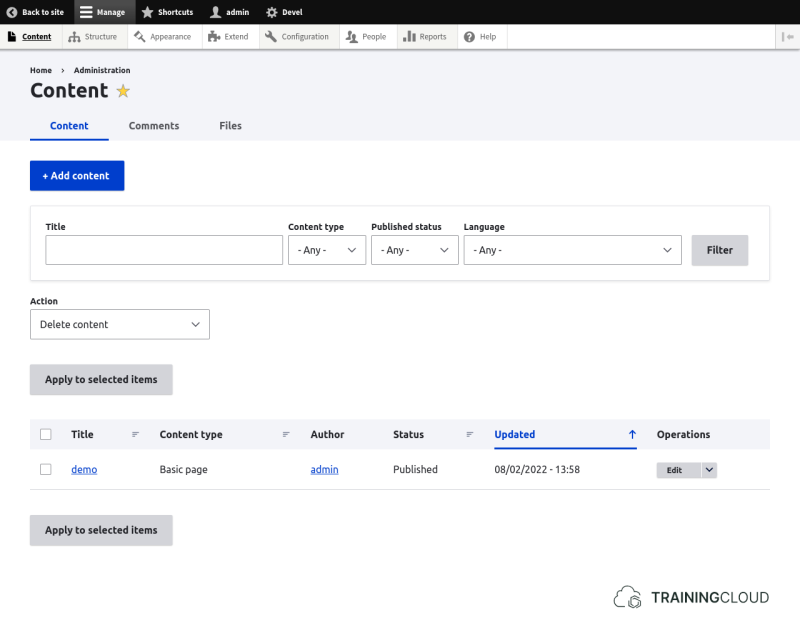This screenshot has width=800, height=640.
Task: Open the Configuration menu
Action: click(x=298, y=37)
